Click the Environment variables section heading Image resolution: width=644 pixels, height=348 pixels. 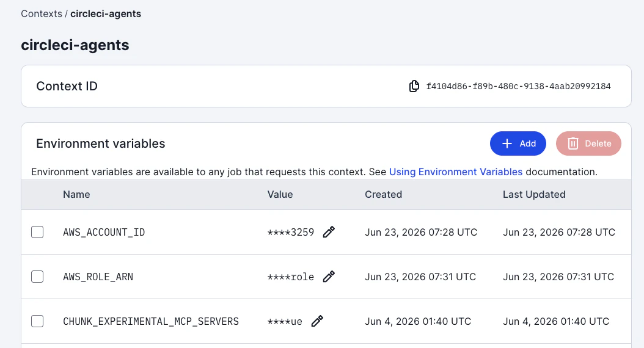pos(101,143)
